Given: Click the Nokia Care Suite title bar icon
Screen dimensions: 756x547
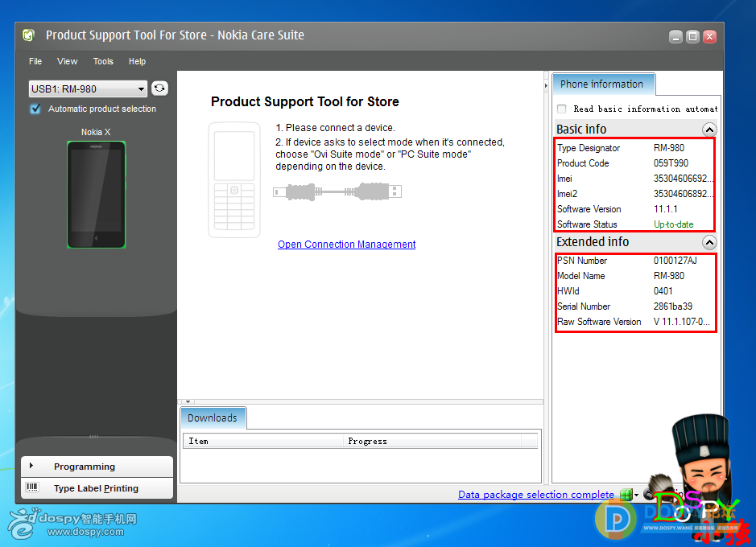Looking at the screenshot, I should pyautogui.click(x=29, y=35).
